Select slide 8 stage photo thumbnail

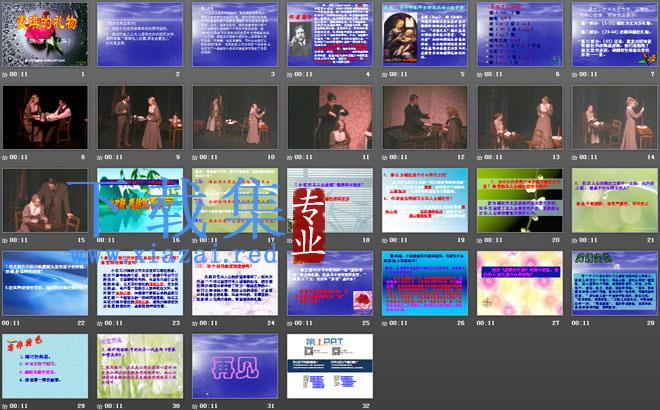[45, 117]
